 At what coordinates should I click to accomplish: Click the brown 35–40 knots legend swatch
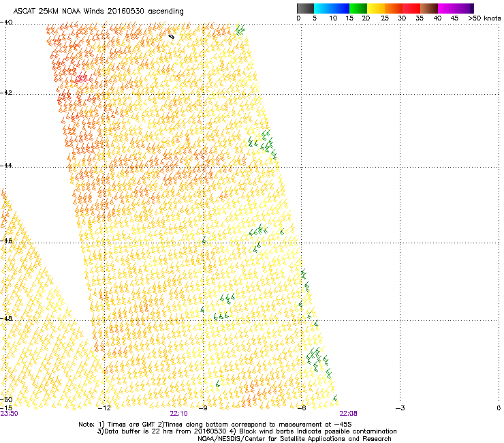pyautogui.click(x=429, y=8)
